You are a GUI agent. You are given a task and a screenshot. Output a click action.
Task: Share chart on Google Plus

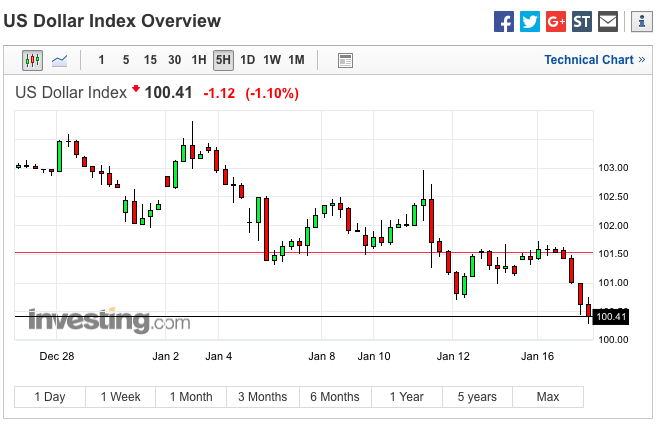(x=556, y=22)
